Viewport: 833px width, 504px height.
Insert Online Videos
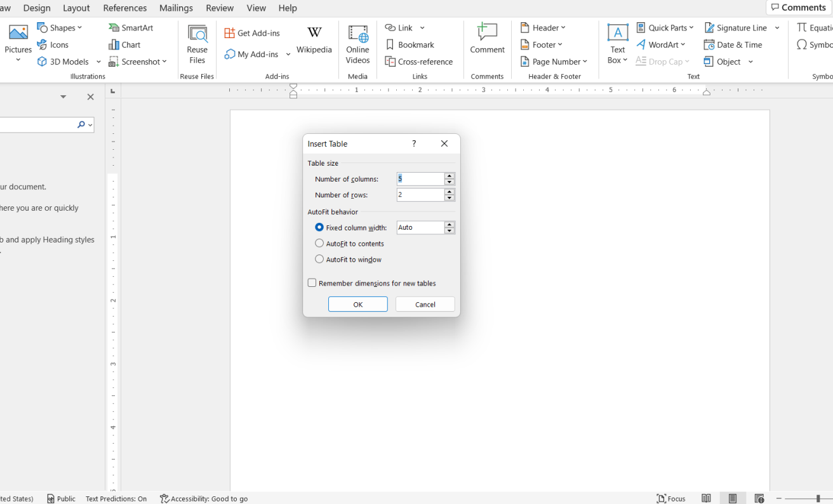point(357,44)
